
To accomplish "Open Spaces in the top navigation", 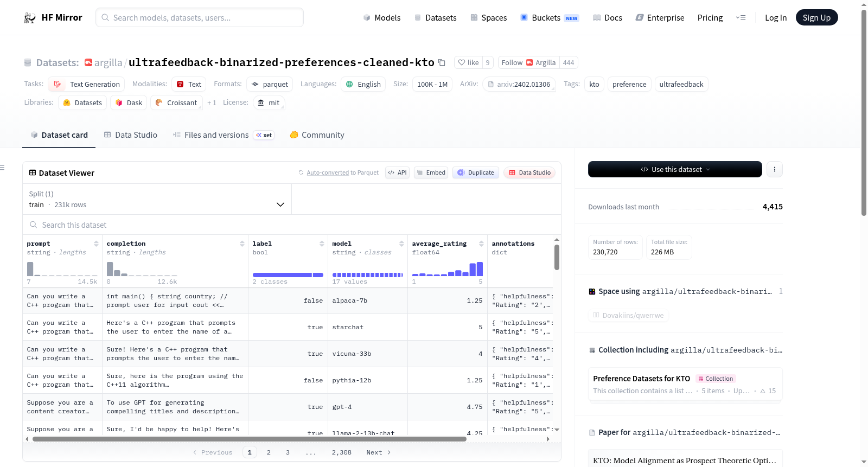I will click(489, 18).
